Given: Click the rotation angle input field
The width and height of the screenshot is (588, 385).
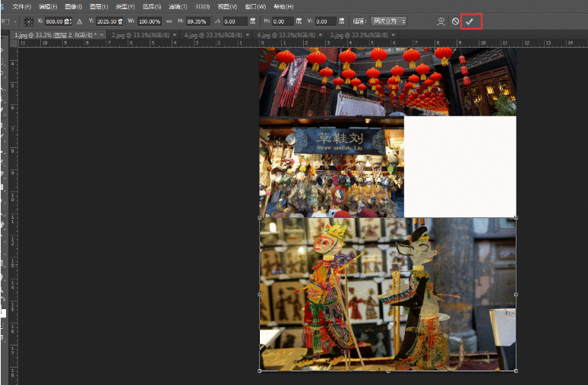Looking at the screenshot, I should pos(234,21).
